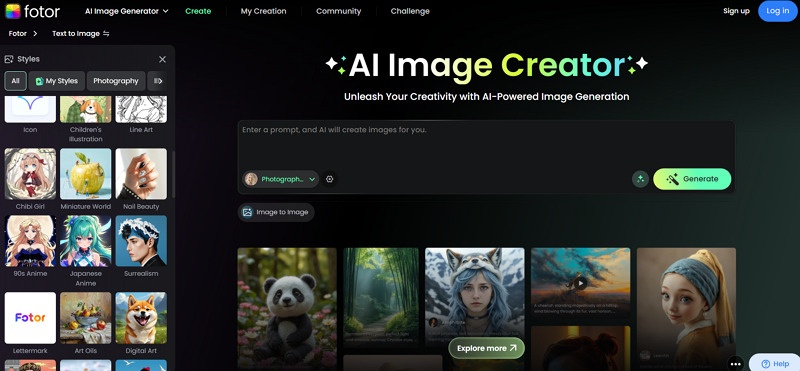Open the panda gallery image
The image size is (800, 371).
coord(287,309)
